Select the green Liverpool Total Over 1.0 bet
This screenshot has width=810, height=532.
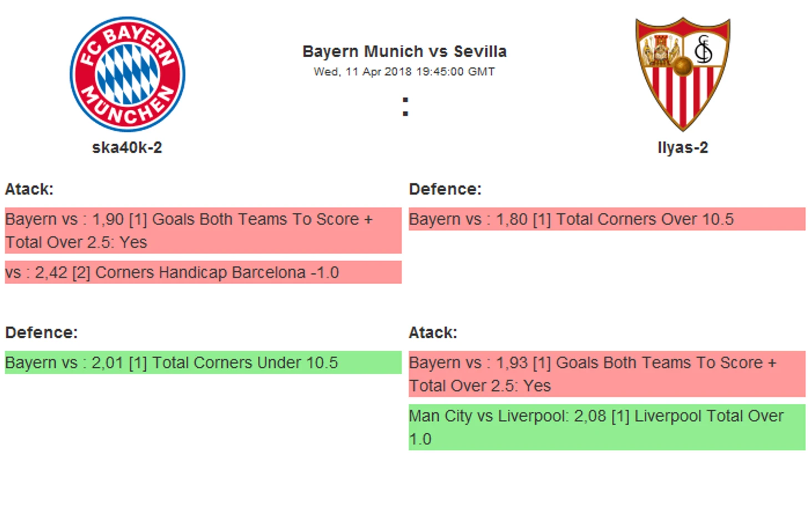(x=607, y=427)
